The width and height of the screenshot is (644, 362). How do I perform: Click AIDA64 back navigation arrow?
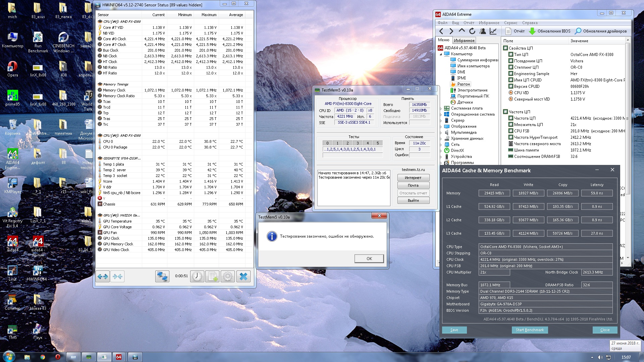441,31
